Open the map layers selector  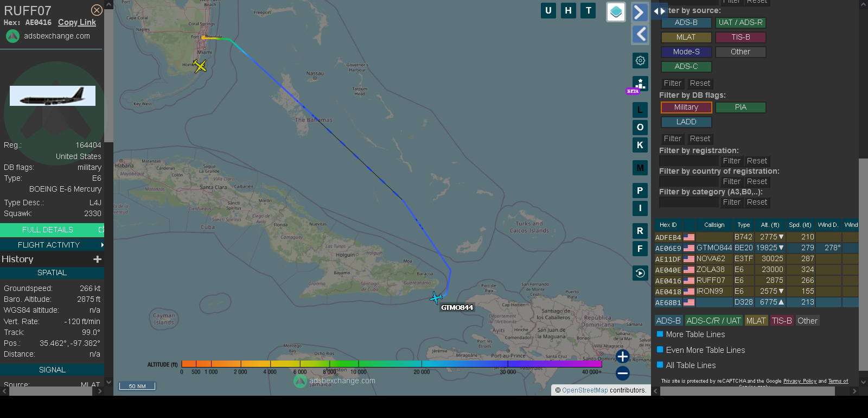(x=616, y=12)
